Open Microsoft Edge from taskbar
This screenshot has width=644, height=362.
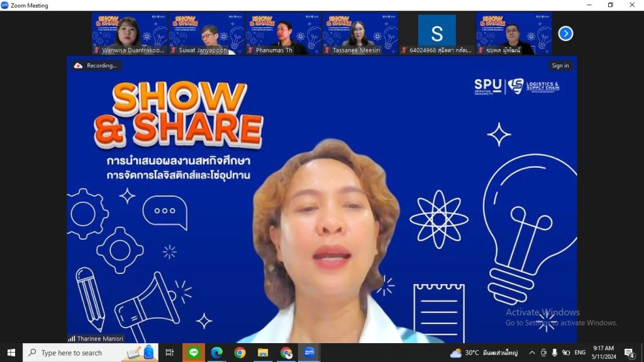coord(217,353)
